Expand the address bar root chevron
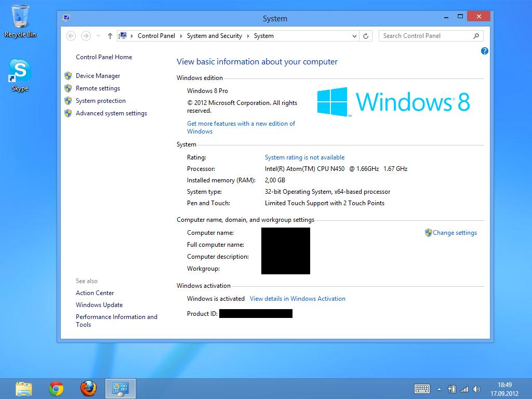The image size is (532, 399). [131, 36]
